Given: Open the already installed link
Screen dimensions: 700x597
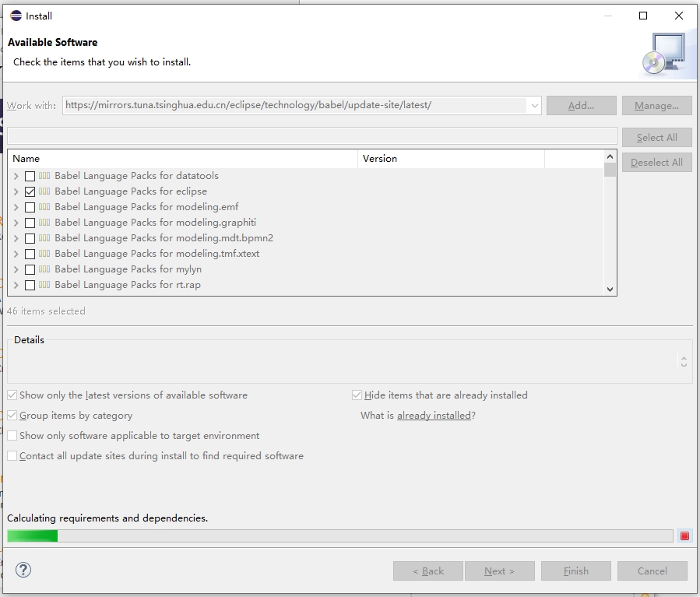Looking at the screenshot, I should point(434,416).
